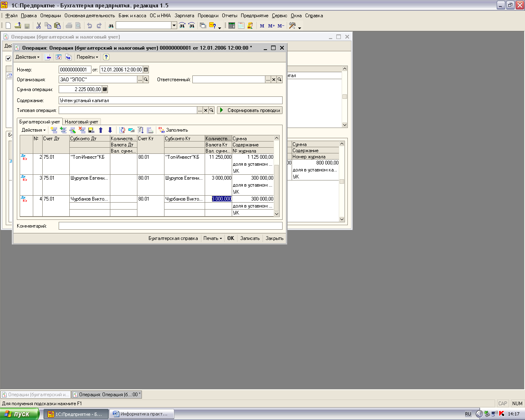
Task: Click the calendar picker next to date field
Action: pyautogui.click(x=146, y=70)
